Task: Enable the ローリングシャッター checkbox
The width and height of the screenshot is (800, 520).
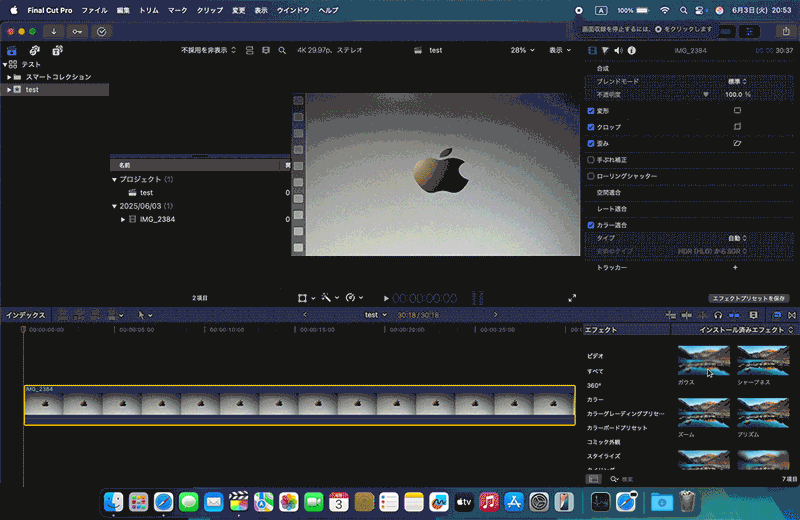Action: point(591,176)
